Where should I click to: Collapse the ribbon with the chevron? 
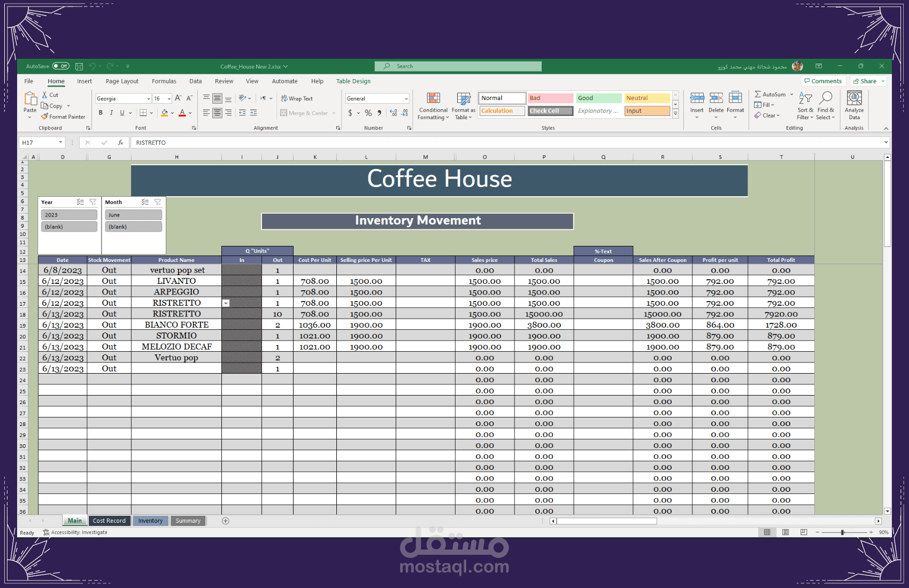(886, 128)
